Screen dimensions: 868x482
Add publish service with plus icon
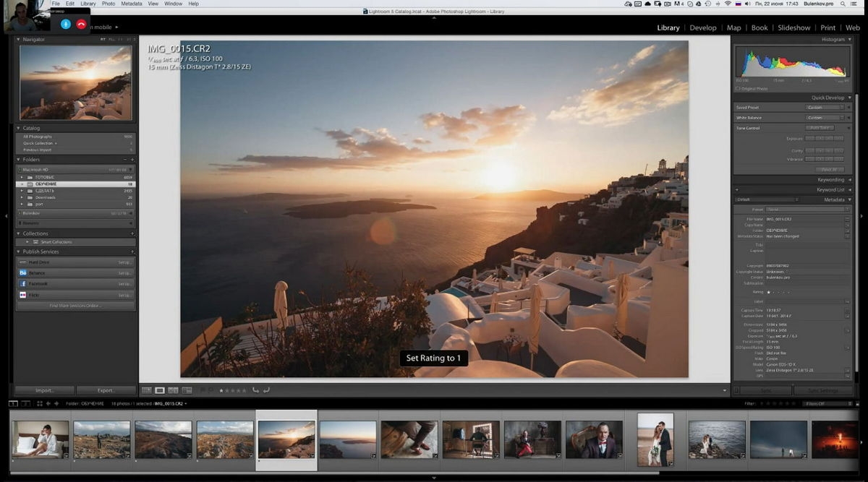[x=132, y=251]
